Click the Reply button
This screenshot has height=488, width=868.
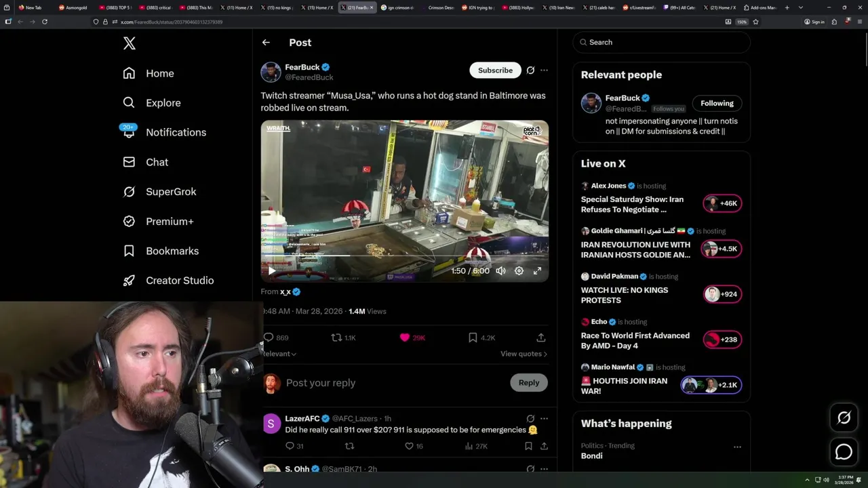pos(529,383)
